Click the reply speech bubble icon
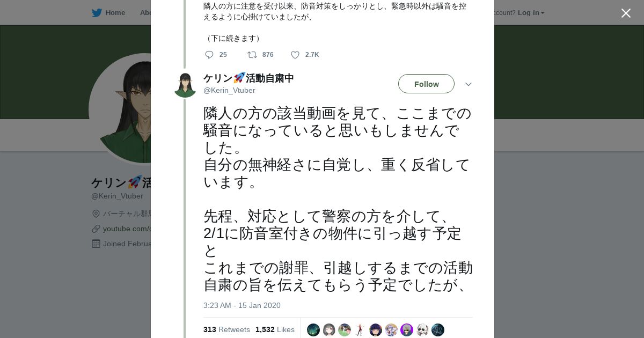The height and width of the screenshot is (338, 644). coord(209,55)
